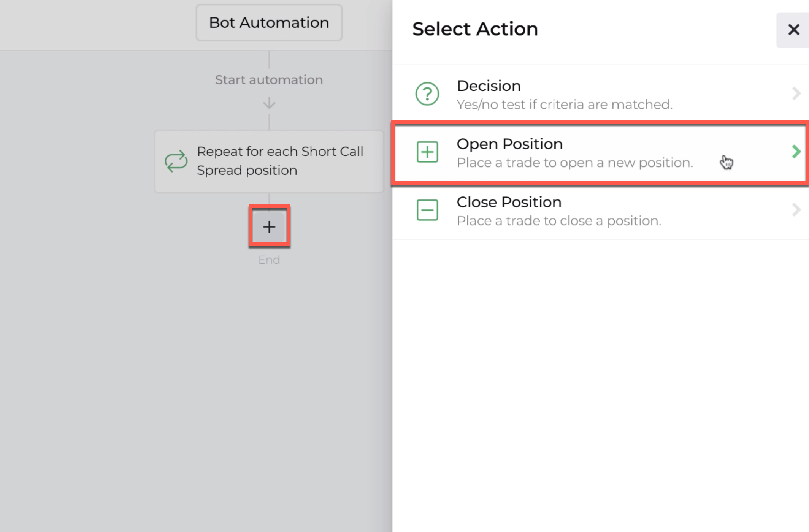Click 'Place a trade to close a position.'

(x=559, y=221)
